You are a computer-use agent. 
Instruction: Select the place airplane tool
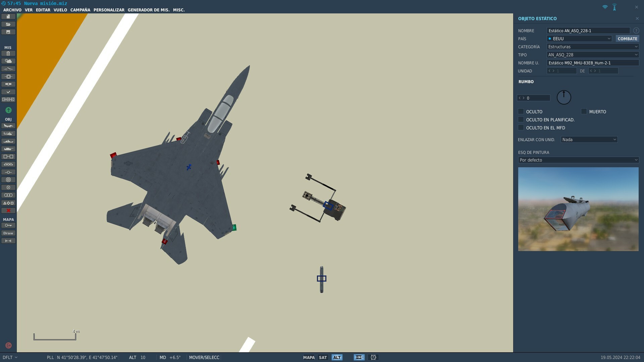(8, 126)
